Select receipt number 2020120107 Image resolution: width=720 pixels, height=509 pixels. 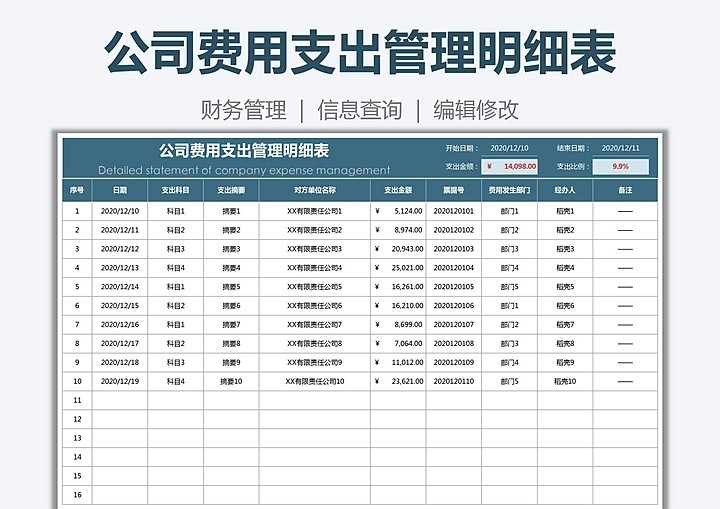[x=454, y=324]
